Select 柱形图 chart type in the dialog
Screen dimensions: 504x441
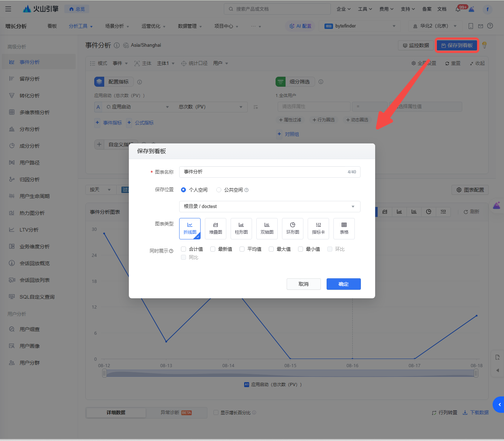241,229
